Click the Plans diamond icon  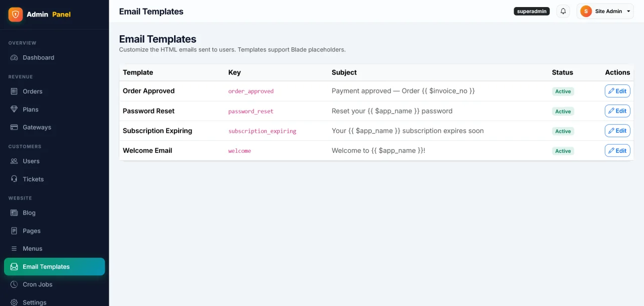[x=14, y=110]
